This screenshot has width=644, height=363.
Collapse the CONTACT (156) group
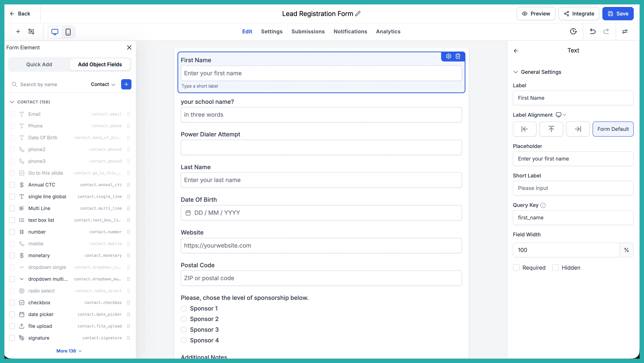tap(12, 102)
